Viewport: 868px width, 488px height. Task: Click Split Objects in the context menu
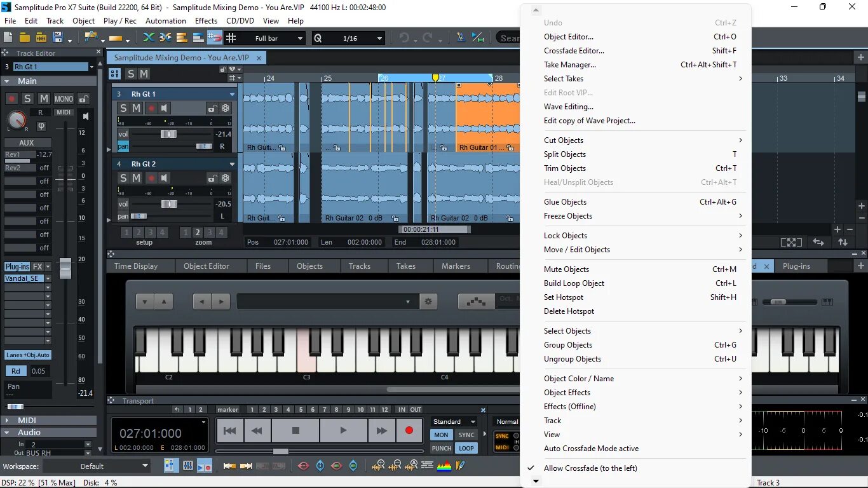click(565, 154)
